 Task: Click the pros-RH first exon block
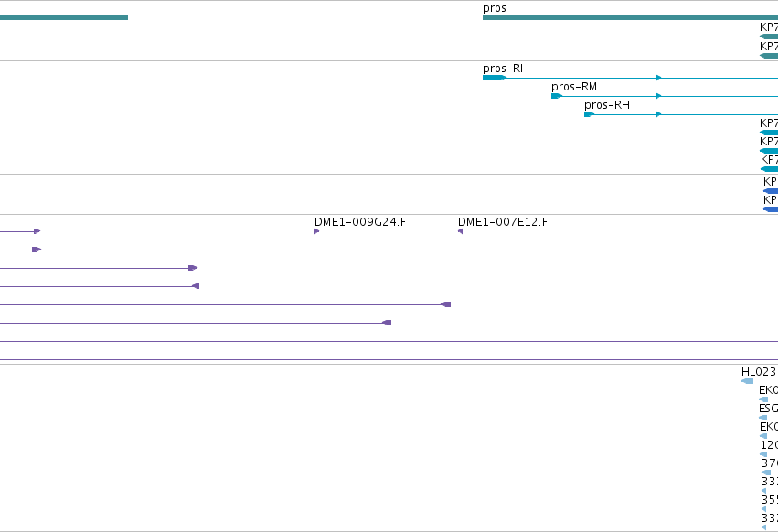(x=589, y=114)
